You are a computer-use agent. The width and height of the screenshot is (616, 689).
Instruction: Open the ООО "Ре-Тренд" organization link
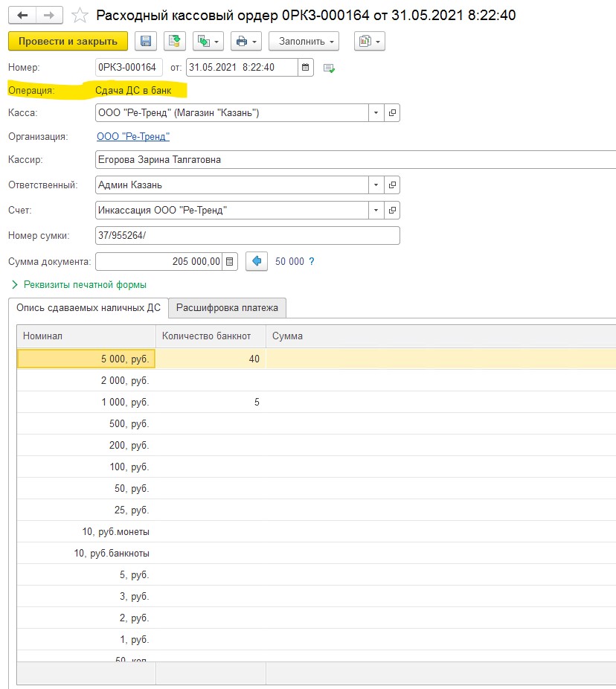pos(133,137)
